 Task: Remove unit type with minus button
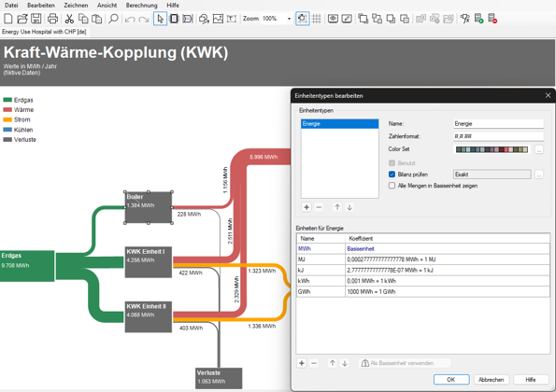click(319, 207)
